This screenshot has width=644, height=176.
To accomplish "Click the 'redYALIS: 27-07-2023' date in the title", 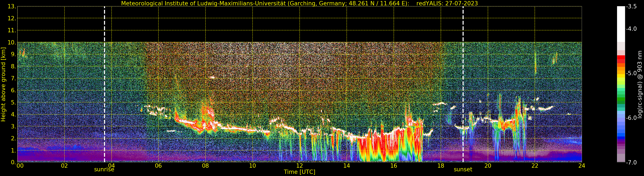I will (x=447, y=3).
